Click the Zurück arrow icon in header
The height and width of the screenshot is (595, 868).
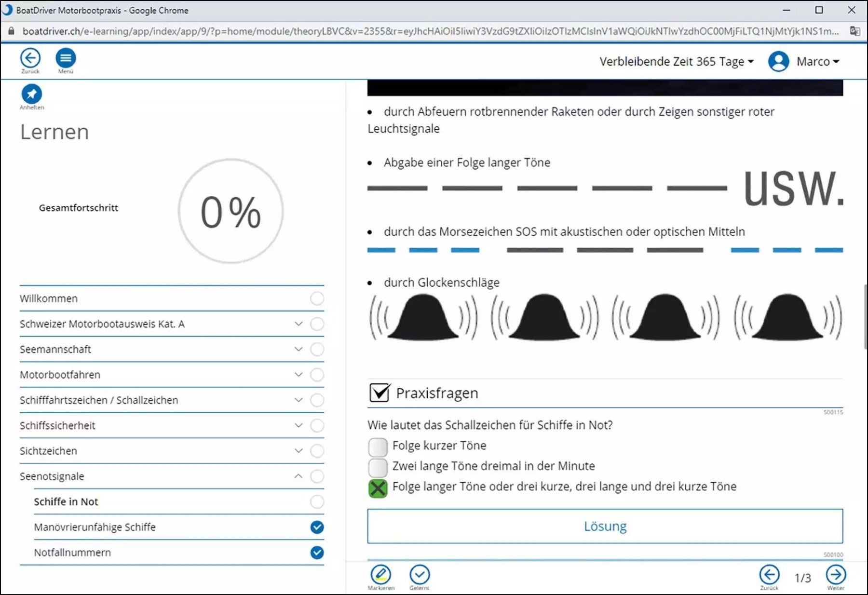(30, 58)
